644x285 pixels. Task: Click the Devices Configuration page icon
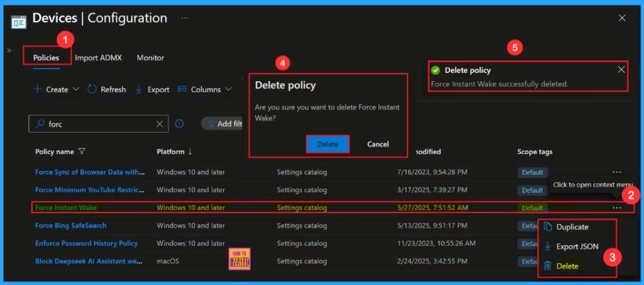pyautogui.click(x=18, y=22)
